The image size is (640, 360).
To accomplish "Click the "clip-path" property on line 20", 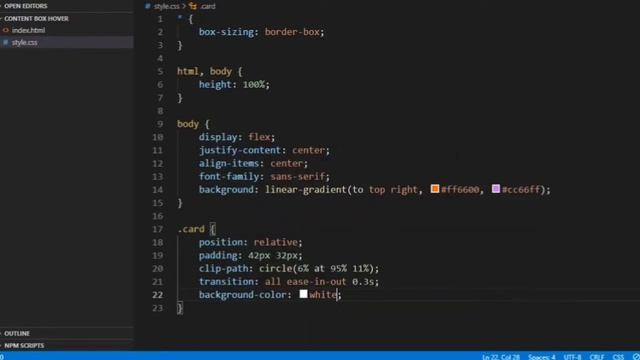I will 223,269.
